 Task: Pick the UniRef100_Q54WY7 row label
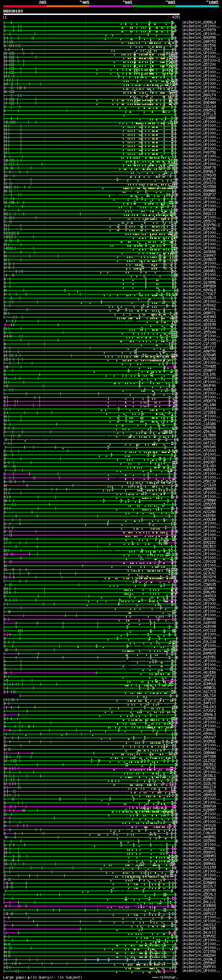pos(199,370)
